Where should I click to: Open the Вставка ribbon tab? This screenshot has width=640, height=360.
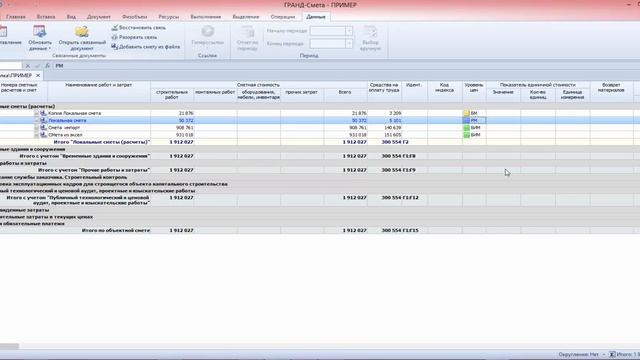[x=46, y=17]
